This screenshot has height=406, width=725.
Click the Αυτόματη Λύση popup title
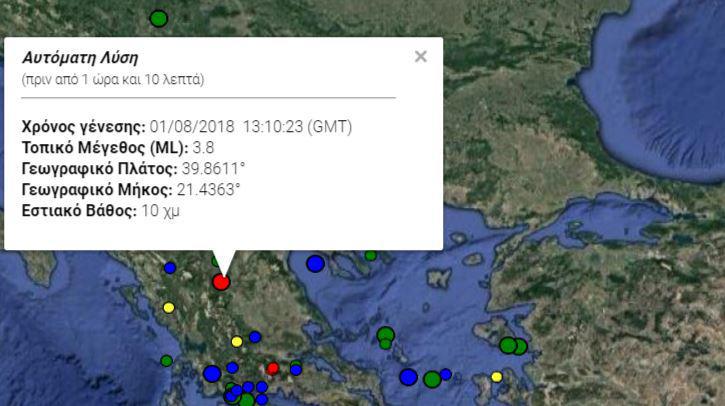pos(80,58)
